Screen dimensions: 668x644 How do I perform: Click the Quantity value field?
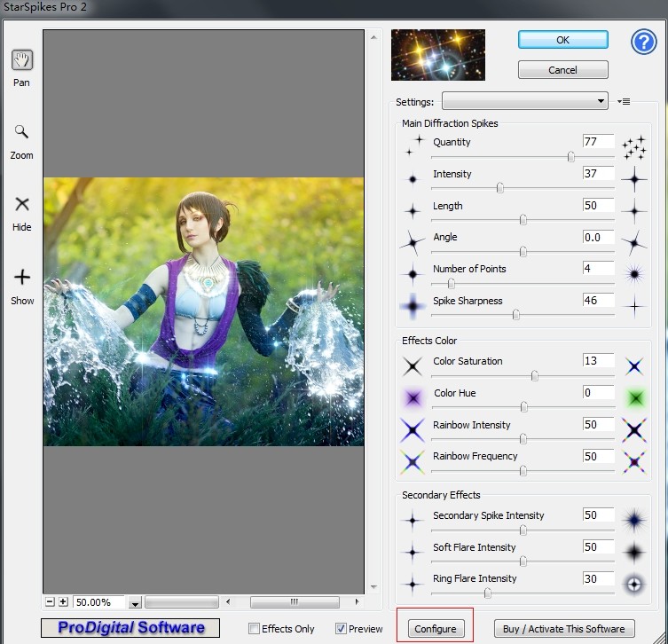click(x=599, y=141)
